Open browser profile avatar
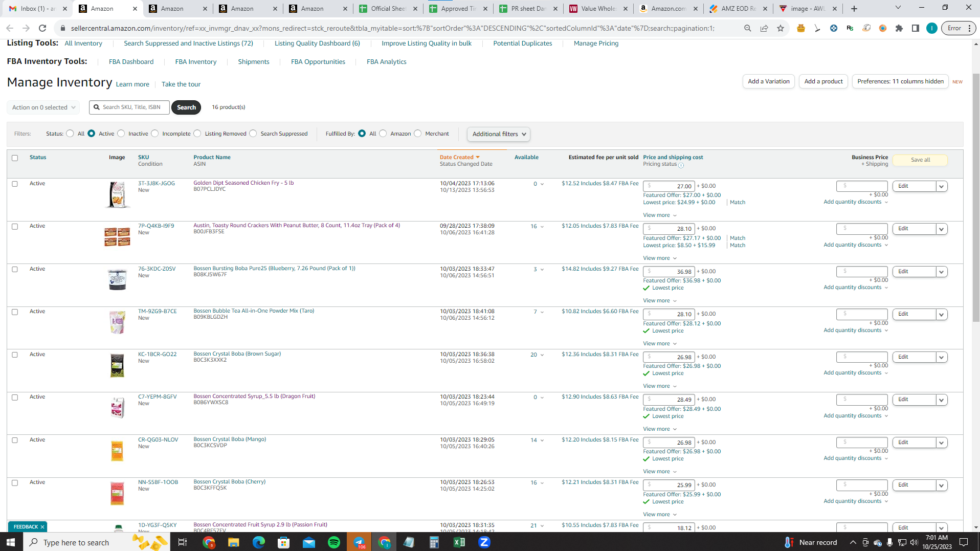This screenshot has width=980, height=551. (932, 28)
